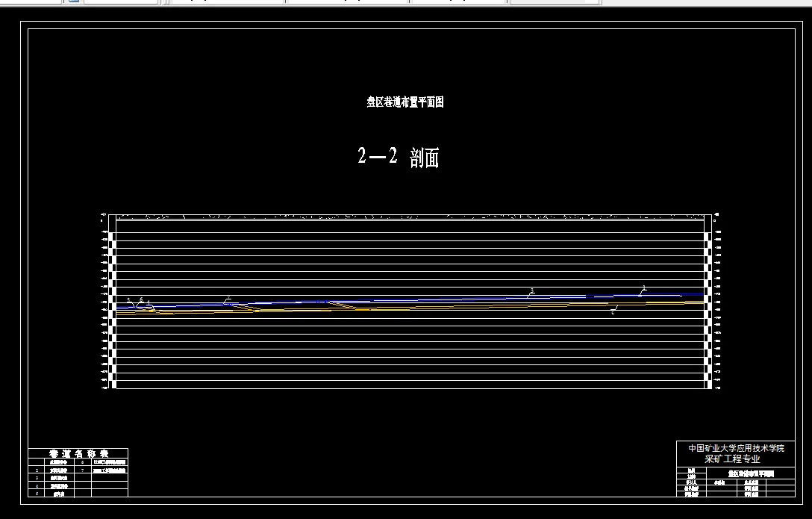Click the number 7 cell in 巷道名称表

tap(83, 470)
